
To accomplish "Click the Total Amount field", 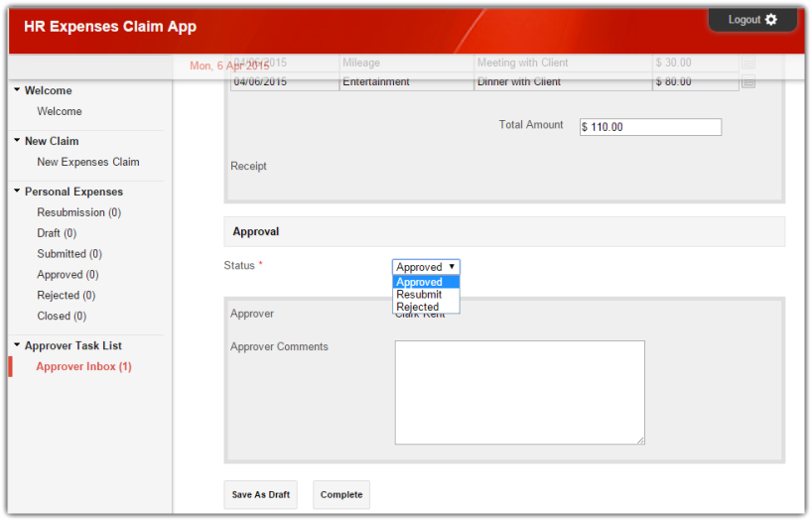I will click(650, 127).
